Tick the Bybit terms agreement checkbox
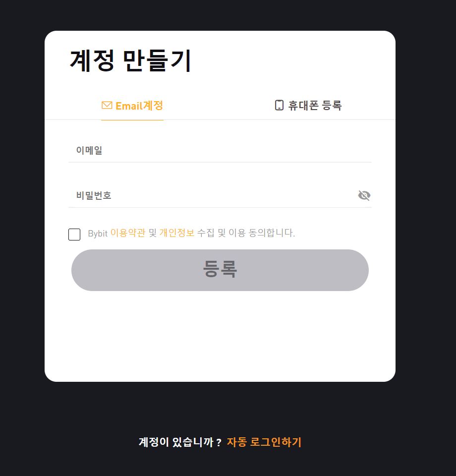This screenshot has width=456, height=476. (x=74, y=235)
